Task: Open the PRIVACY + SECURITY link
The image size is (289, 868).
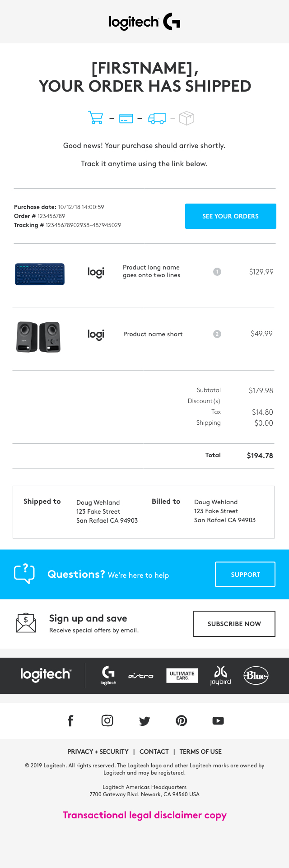Action: tap(98, 752)
